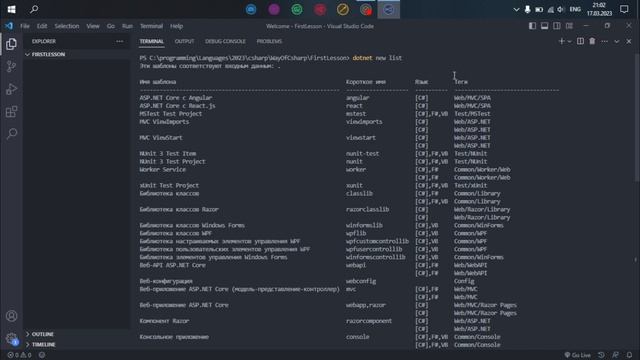This screenshot has width=640, height=360.
Task: Click the new terminal plus icon
Action: coord(562,41)
